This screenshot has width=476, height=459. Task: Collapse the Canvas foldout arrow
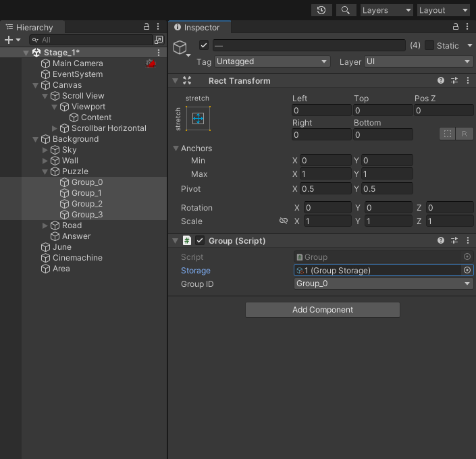(36, 85)
